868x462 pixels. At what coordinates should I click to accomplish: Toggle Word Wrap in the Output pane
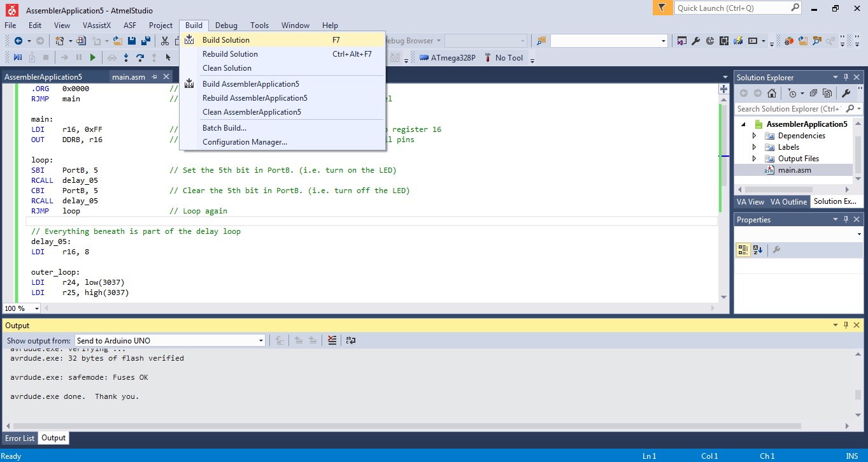[x=351, y=340]
